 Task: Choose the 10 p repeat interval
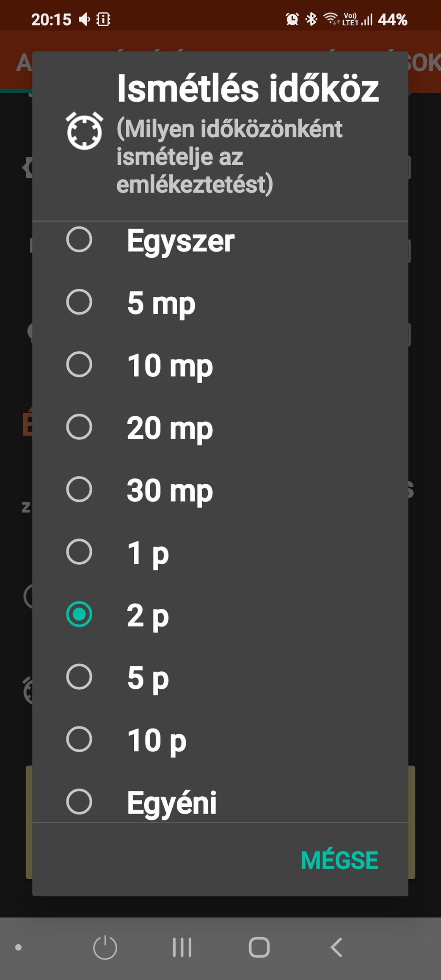click(x=220, y=740)
